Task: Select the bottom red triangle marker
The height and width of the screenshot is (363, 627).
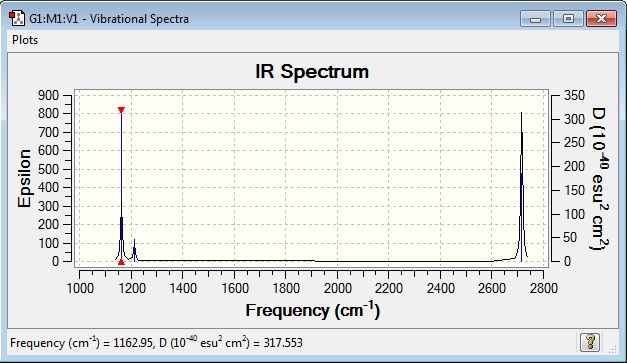Action: pyautogui.click(x=122, y=262)
